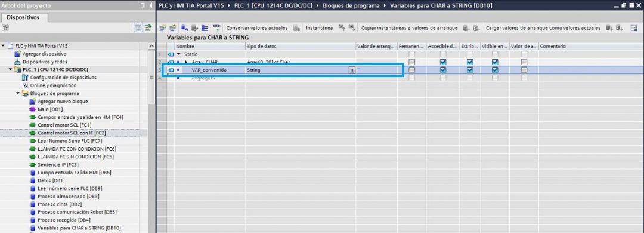This screenshot has height=233, width=644.
Task: Click the Tipo de datos column header
Action: coord(300,46)
